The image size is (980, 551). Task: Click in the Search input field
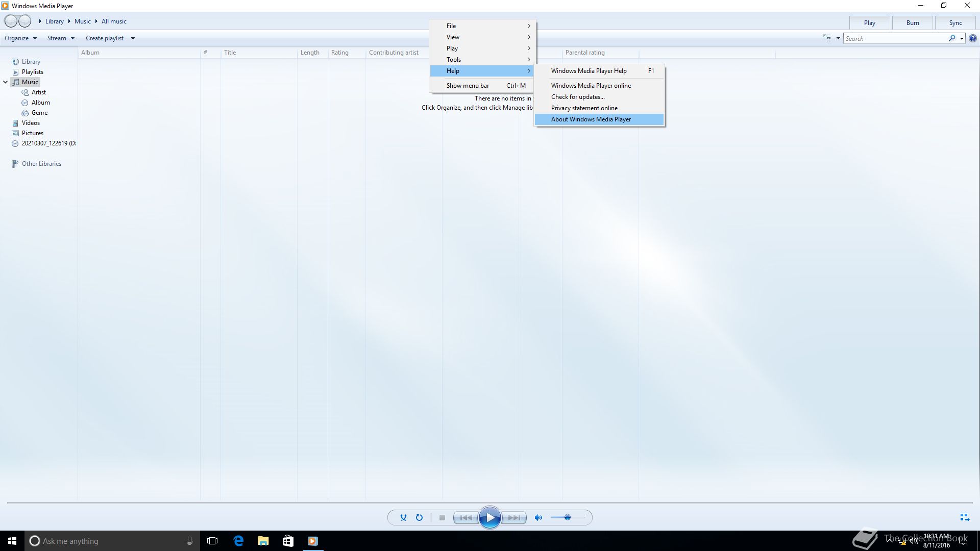coord(896,38)
